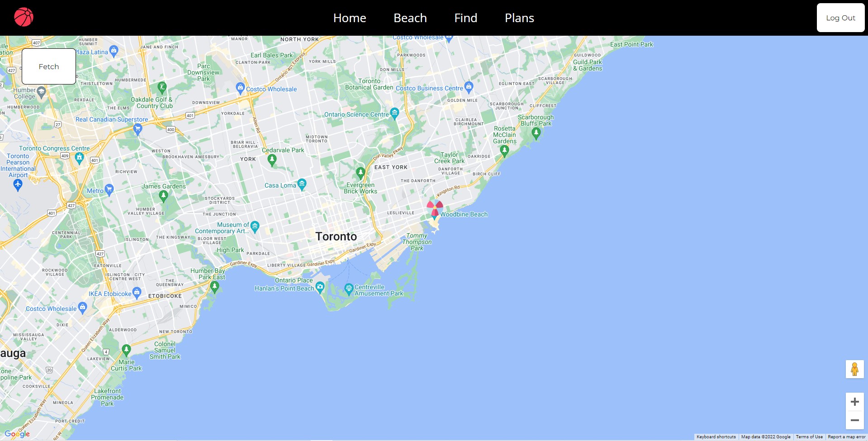868x441 pixels.
Task: Open the Plans menu item
Action: pyautogui.click(x=519, y=18)
